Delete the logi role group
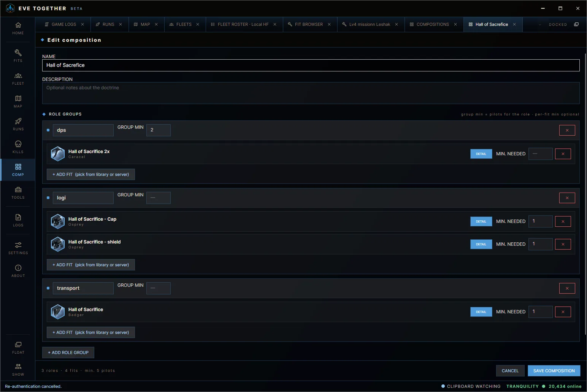The width and height of the screenshot is (587, 392). (x=567, y=198)
